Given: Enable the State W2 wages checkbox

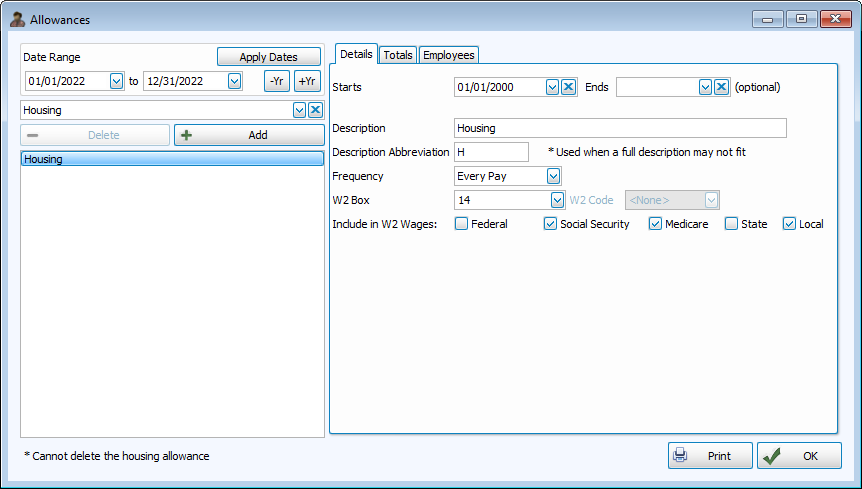Looking at the screenshot, I should point(731,224).
